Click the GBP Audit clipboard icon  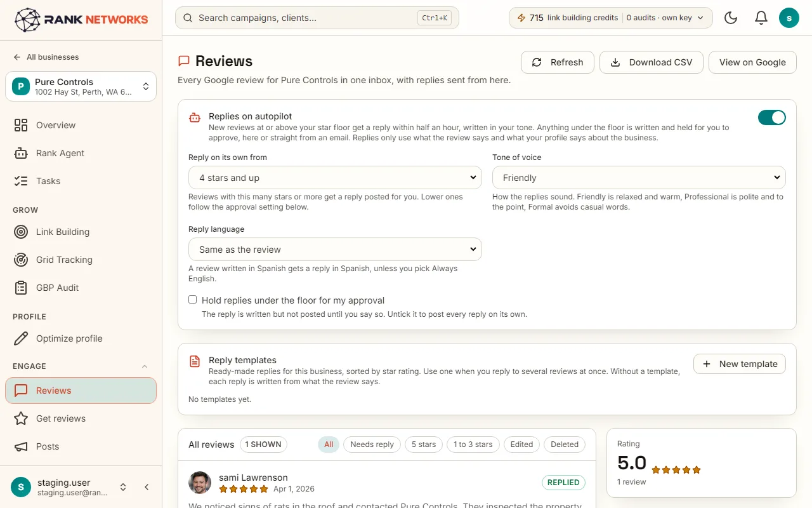[x=21, y=288]
